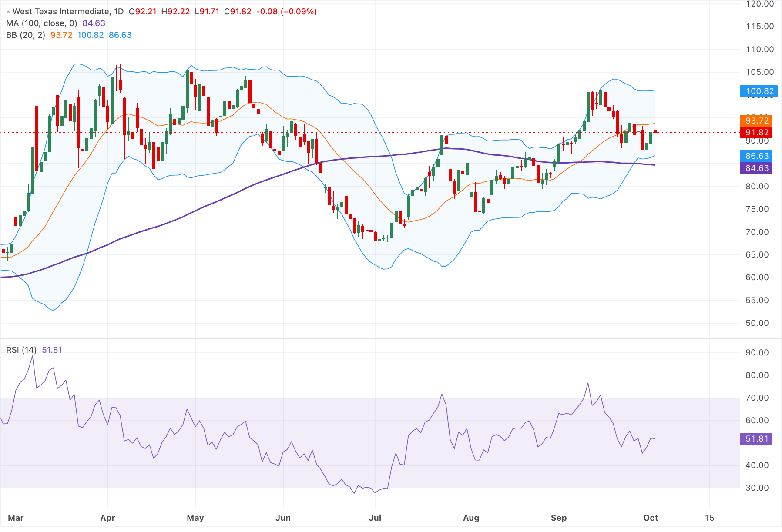782x532 pixels.
Task: Click the 75.00 price axis label
Action: [757, 209]
